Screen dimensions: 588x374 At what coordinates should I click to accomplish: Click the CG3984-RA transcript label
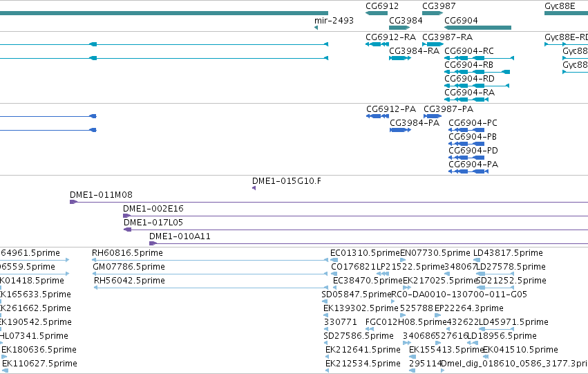[x=414, y=51]
